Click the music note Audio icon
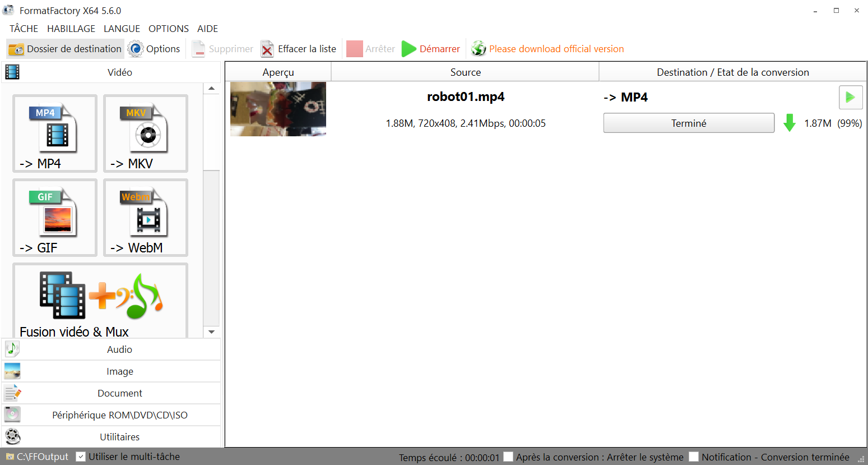The width and height of the screenshot is (868, 465). (12, 349)
